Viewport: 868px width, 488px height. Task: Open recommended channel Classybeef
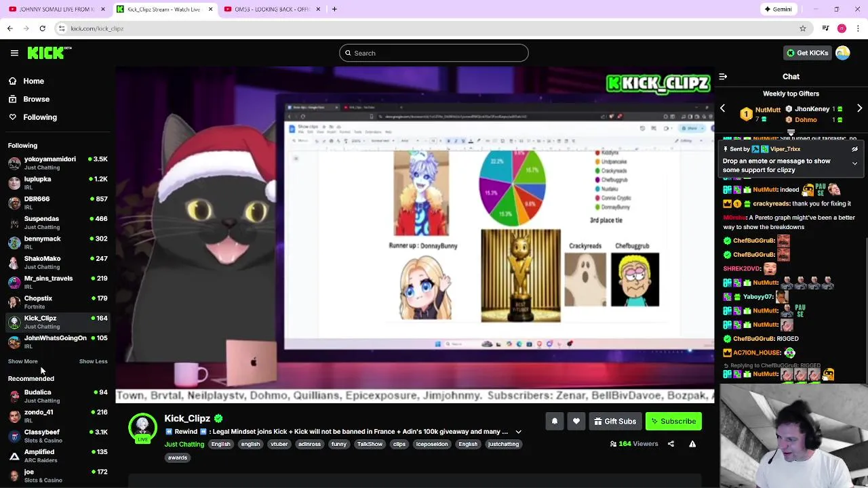click(x=58, y=436)
